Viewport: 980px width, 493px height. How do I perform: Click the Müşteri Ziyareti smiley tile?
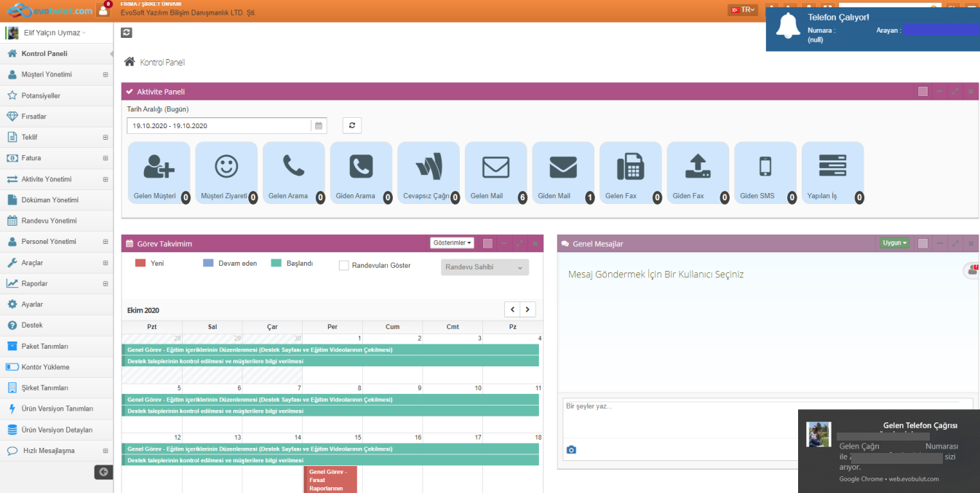tap(226, 173)
